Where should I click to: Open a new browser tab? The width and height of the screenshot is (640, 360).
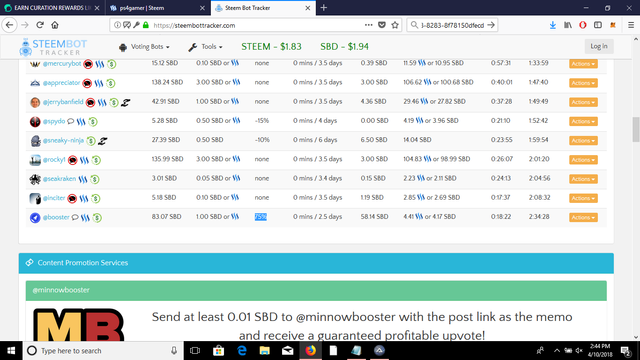(324, 8)
